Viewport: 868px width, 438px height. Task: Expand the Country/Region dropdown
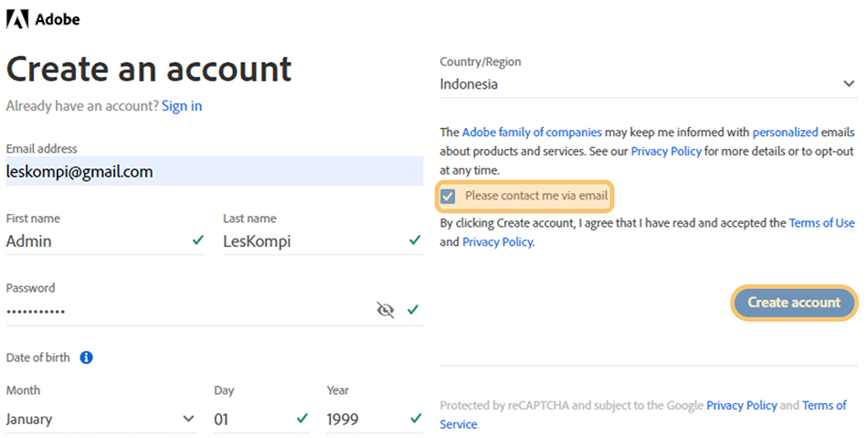pos(648,84)
